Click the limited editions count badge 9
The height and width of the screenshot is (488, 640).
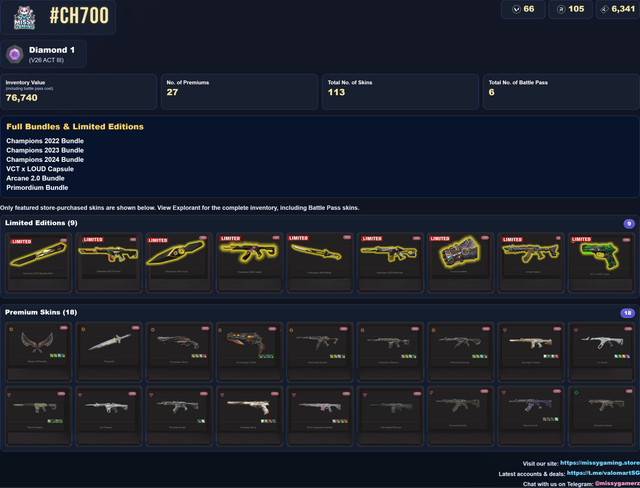tap(629, 224)
